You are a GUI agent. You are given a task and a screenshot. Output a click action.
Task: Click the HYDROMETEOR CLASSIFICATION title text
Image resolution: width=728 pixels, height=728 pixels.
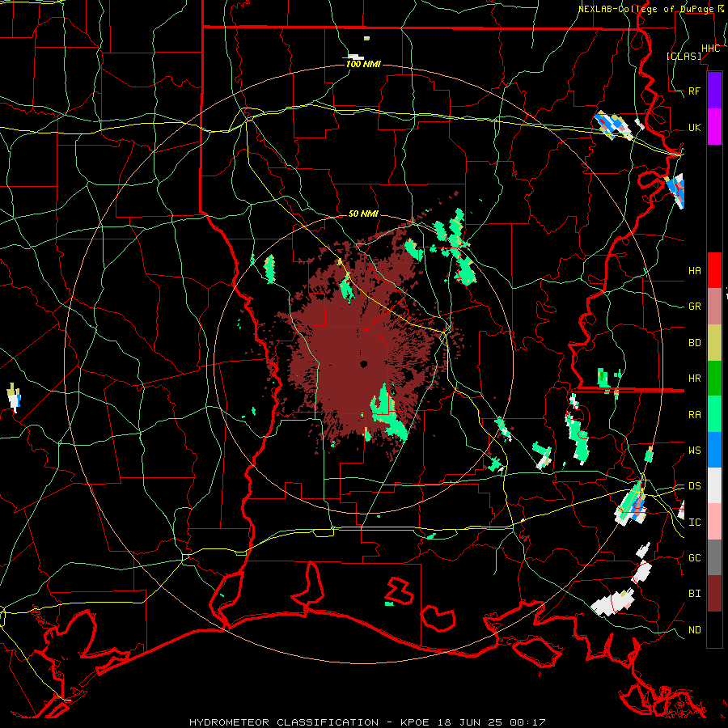284,722
